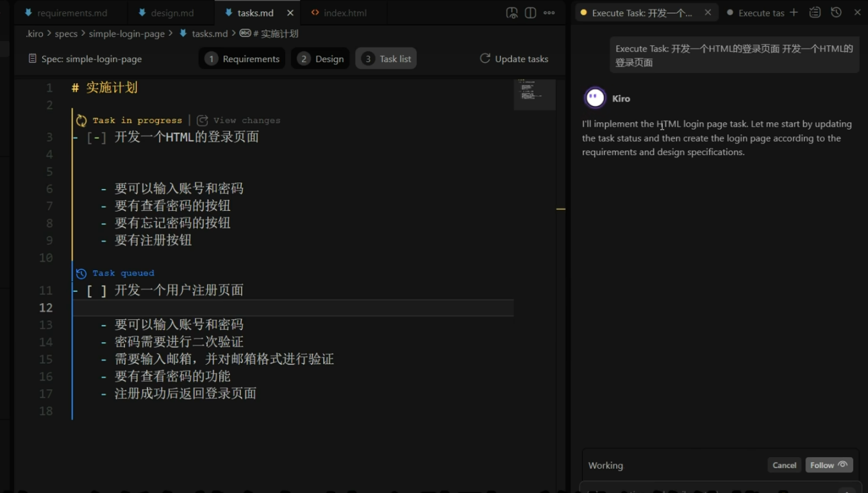Open the markdown preview icon in editor toolbar

[x=512, y=13]
